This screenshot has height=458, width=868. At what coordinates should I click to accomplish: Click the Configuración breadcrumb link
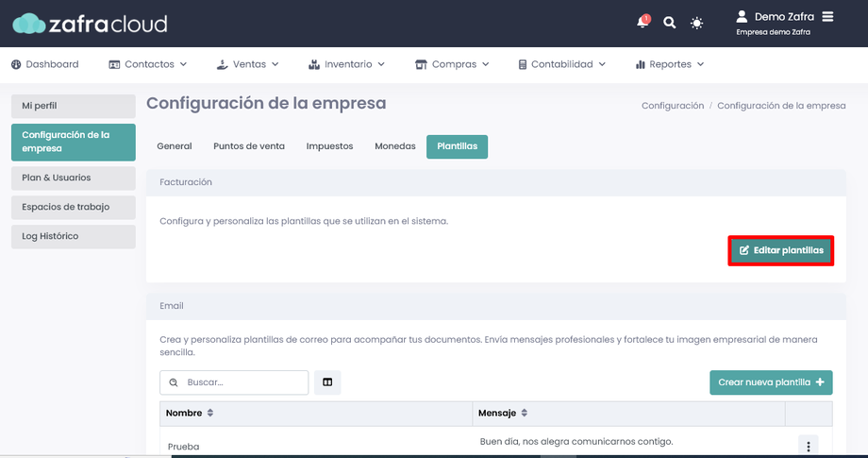coord(673,106)
